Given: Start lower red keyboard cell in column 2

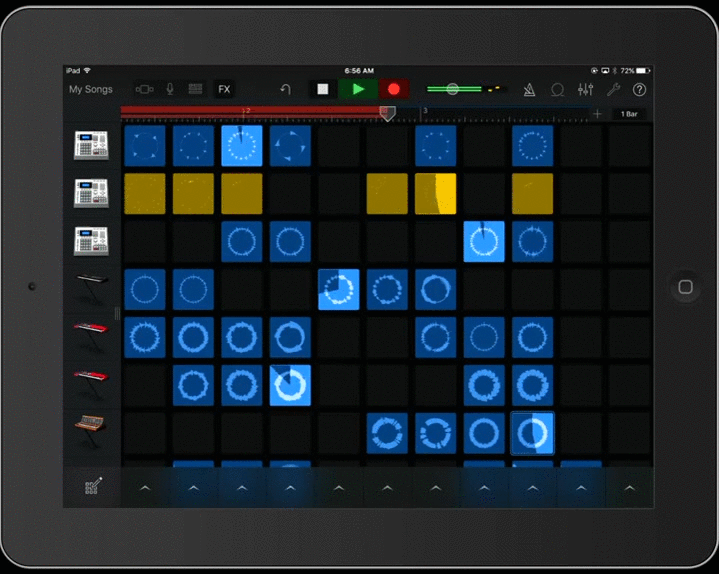Looking at the screenshot, I should click(194, 385).
